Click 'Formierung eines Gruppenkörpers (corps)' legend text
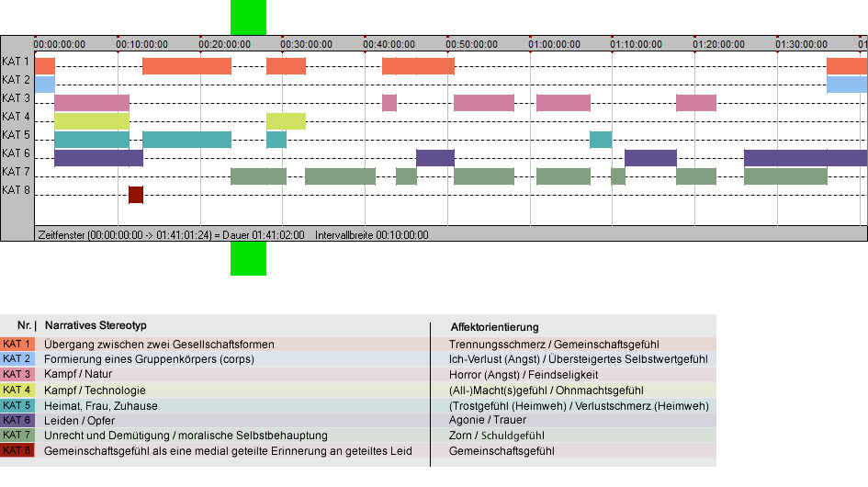 click(x=149, y=359)
